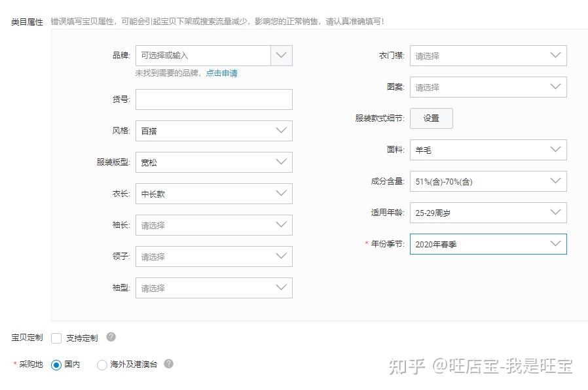Open the 成分含量 dropdown
This screenshot has height=390, width=588.
point(488,181)
